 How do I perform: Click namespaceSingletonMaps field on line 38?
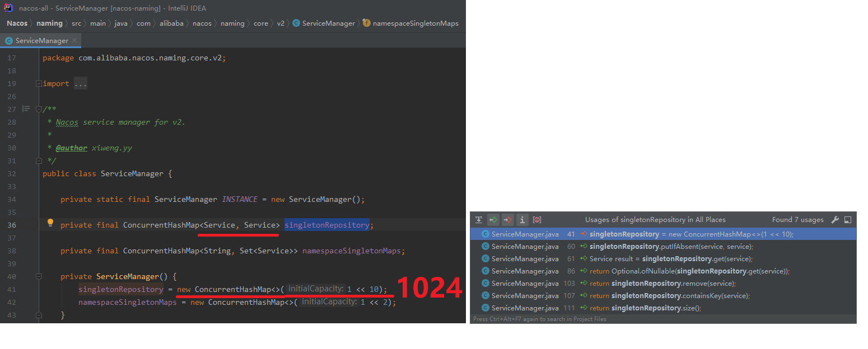click(x=352, y=251)
